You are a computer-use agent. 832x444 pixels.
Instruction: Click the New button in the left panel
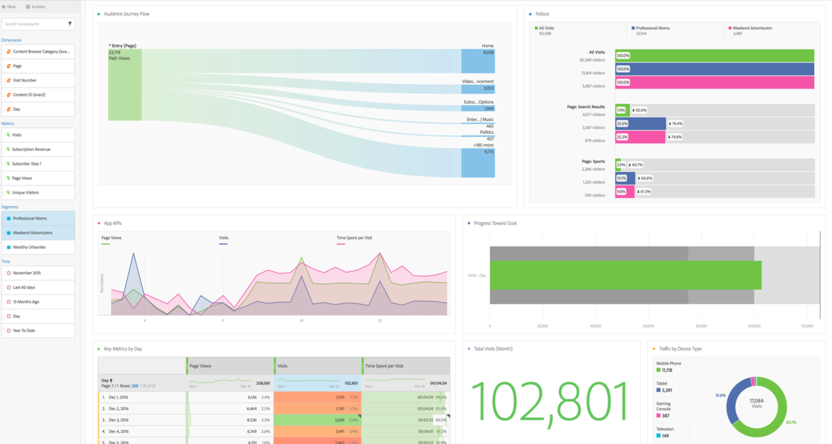point(8,7)
